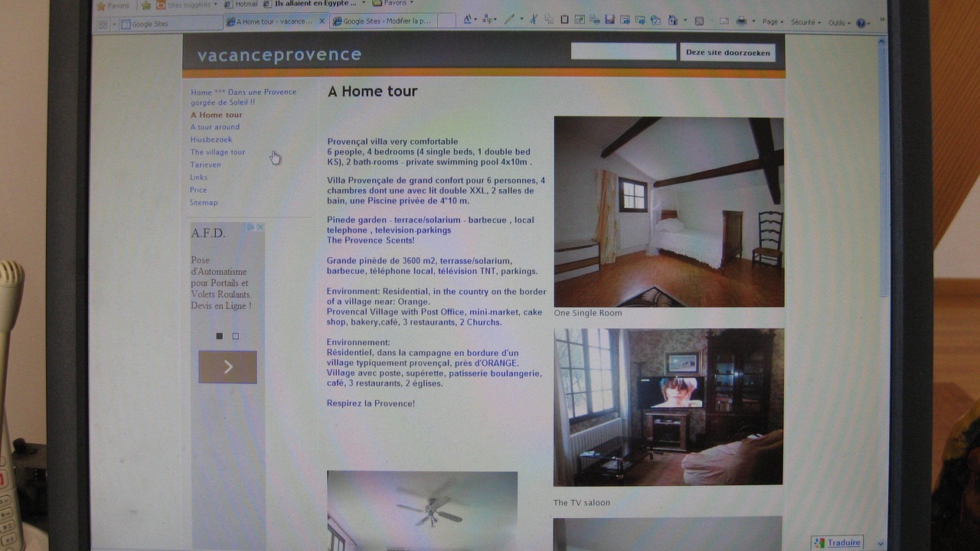
Task: Click the scrollbar up arrow
Action: 882,41
